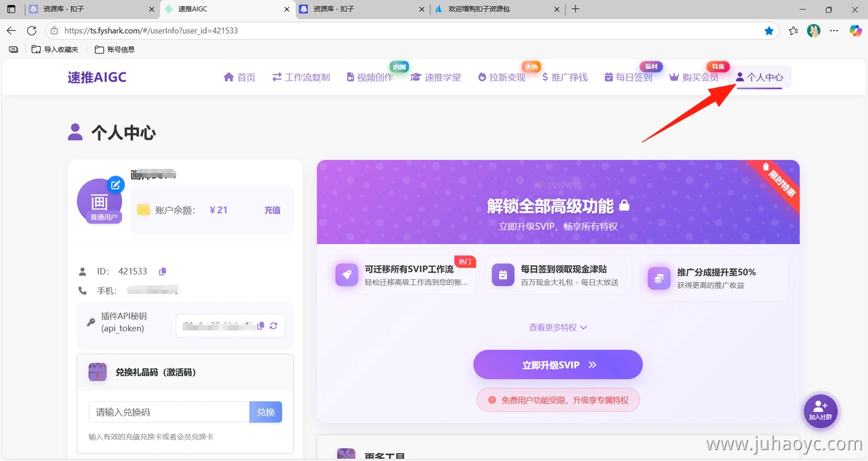Open the Copilot sidebar icon
Screen dimensions: 868x461
(x=854, y=31)
